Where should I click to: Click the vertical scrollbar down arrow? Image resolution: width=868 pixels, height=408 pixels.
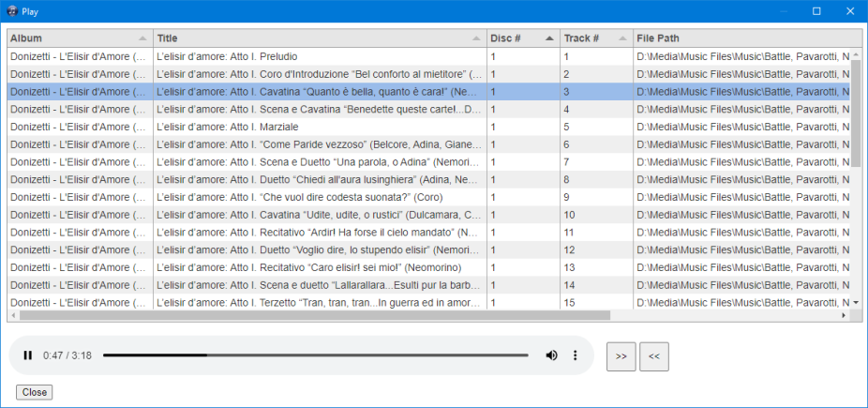pyautogui.click(x=856, y=303)
